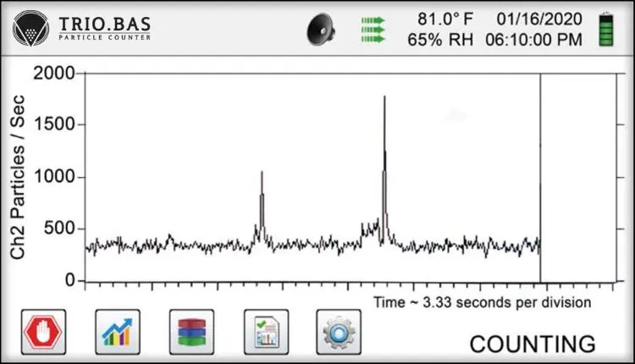Tap the speaker alarm icon

tap(321, 29)
